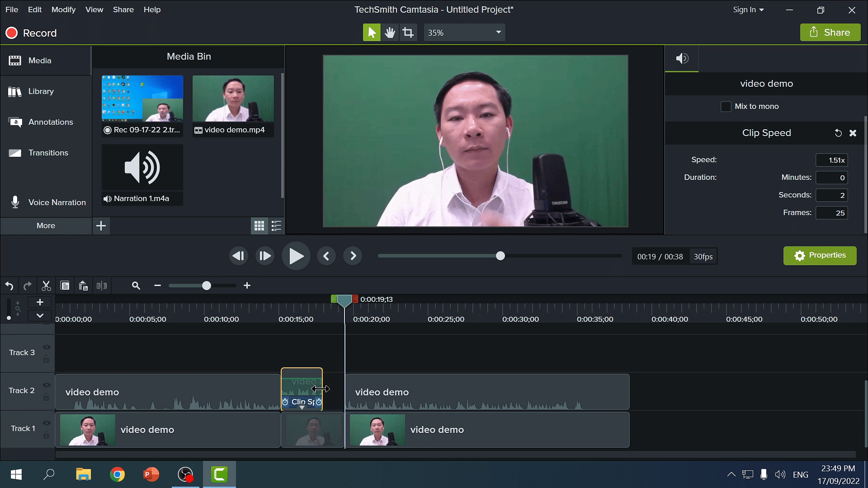This screenshot has width=868, height=488.
Task: Step to previous frame
Action: point(238,256)
